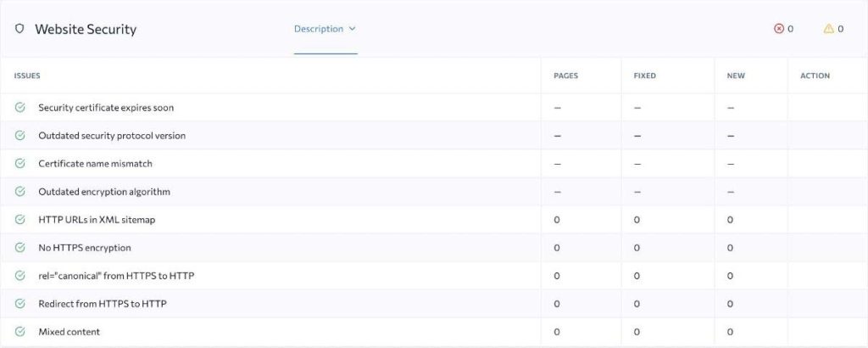Click the Website Security section title
This screenshot has width=868, height=348.
click(86, 29)
